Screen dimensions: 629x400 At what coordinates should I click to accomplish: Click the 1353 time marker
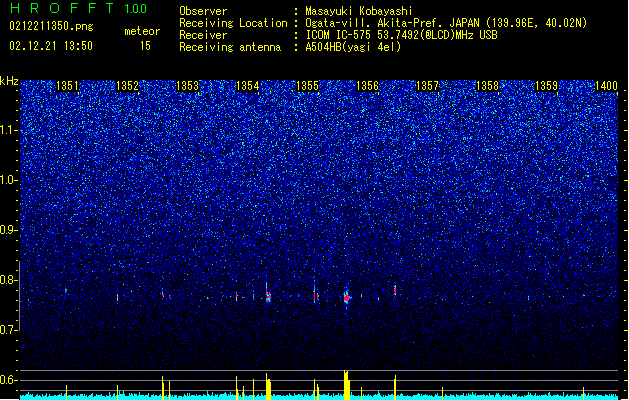pos(187,86)
